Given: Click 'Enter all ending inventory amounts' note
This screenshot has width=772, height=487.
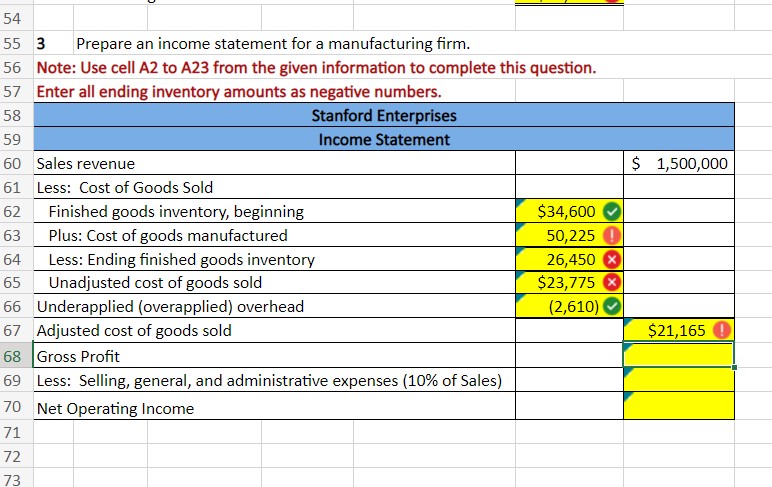Looking at the screenshot, I should (x=239, y=92).
